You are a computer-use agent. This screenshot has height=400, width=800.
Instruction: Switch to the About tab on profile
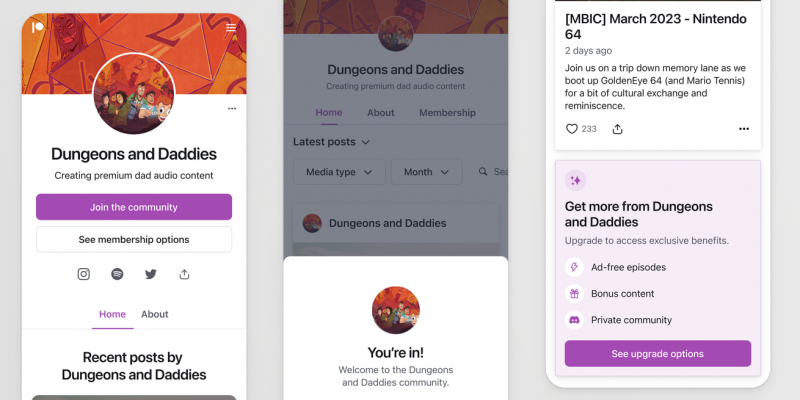155,314
